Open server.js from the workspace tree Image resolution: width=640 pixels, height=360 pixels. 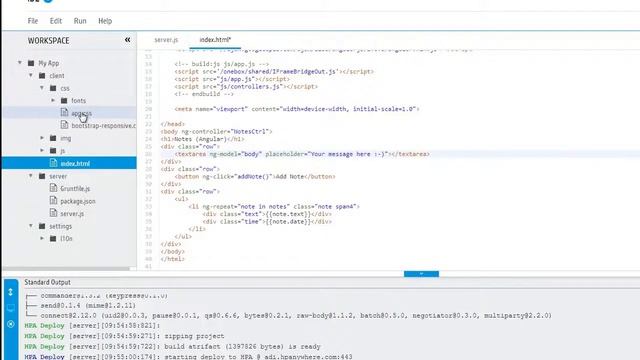pyautogui.click(x=72, y=213)
